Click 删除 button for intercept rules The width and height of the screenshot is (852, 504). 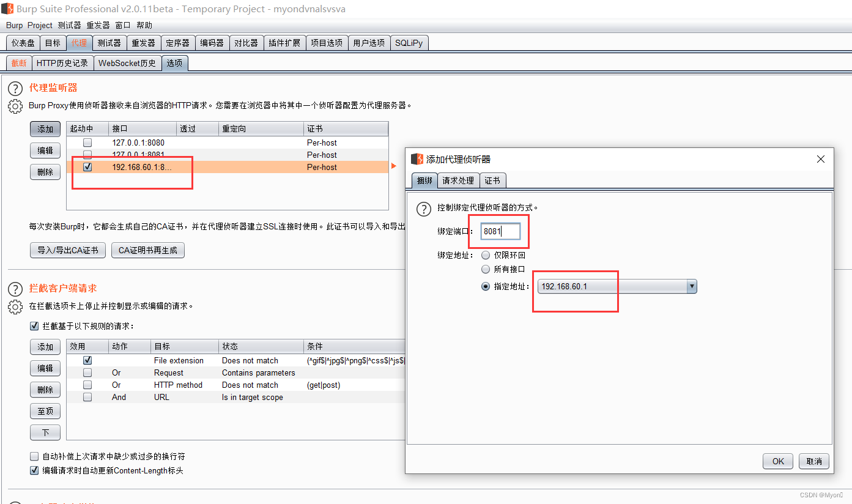click(x=45, y=390)
